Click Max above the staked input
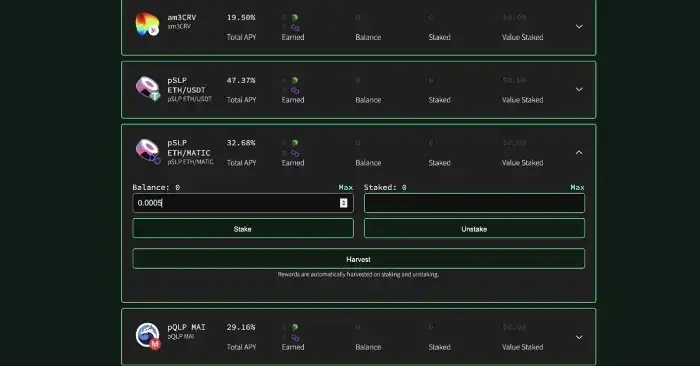Screen dimensions: 700x366 577,187
